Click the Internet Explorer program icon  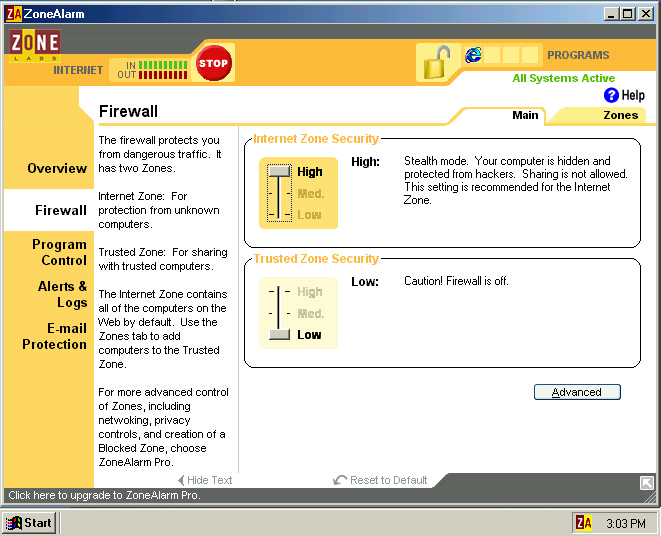pyautogui.click(x=473, y=55)
